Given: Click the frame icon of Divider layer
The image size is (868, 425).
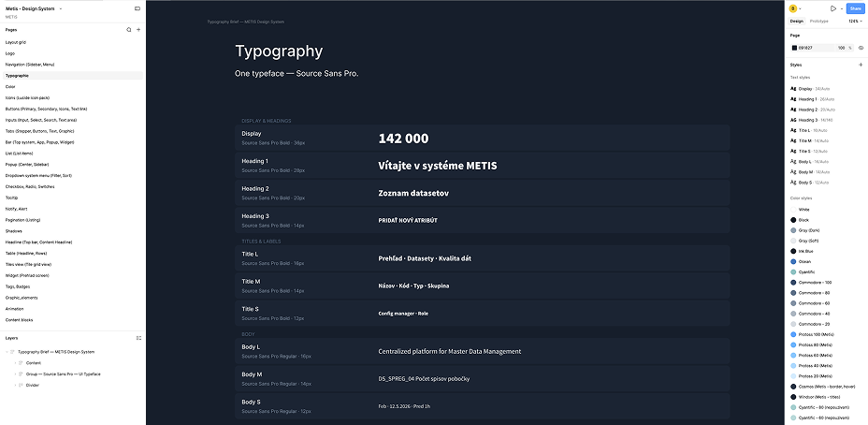Looking at the screenshot, I should 21,385.
